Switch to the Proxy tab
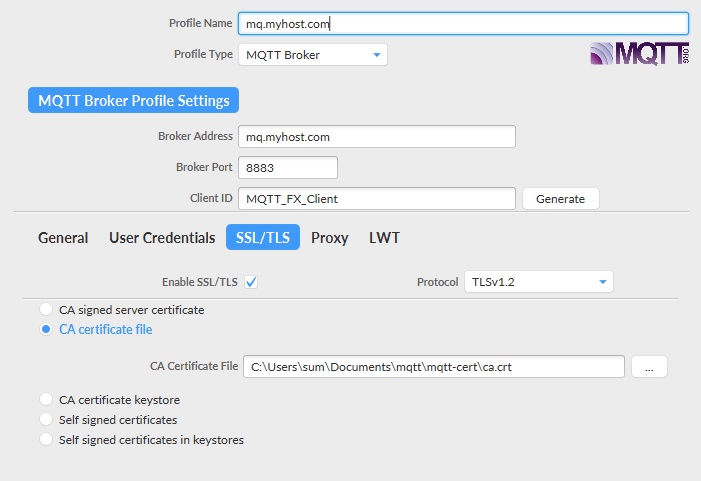This screenshot has width=701, height=481. click(329, 238)
